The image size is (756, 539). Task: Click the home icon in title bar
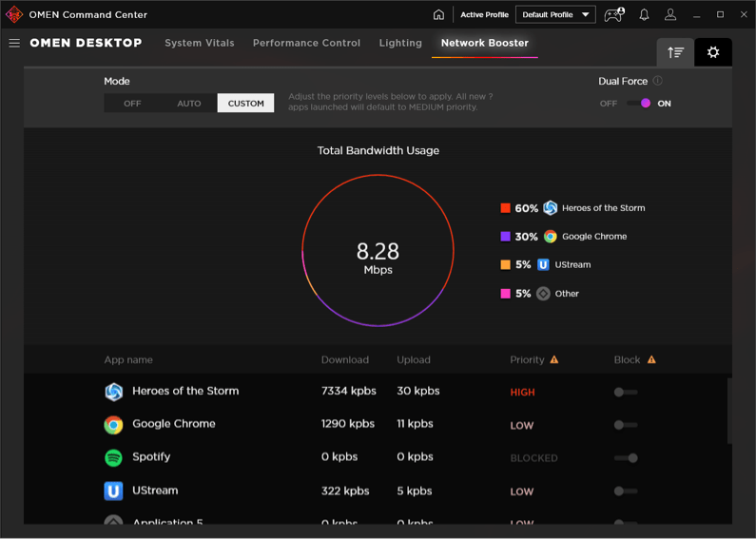tap(438, 15)
